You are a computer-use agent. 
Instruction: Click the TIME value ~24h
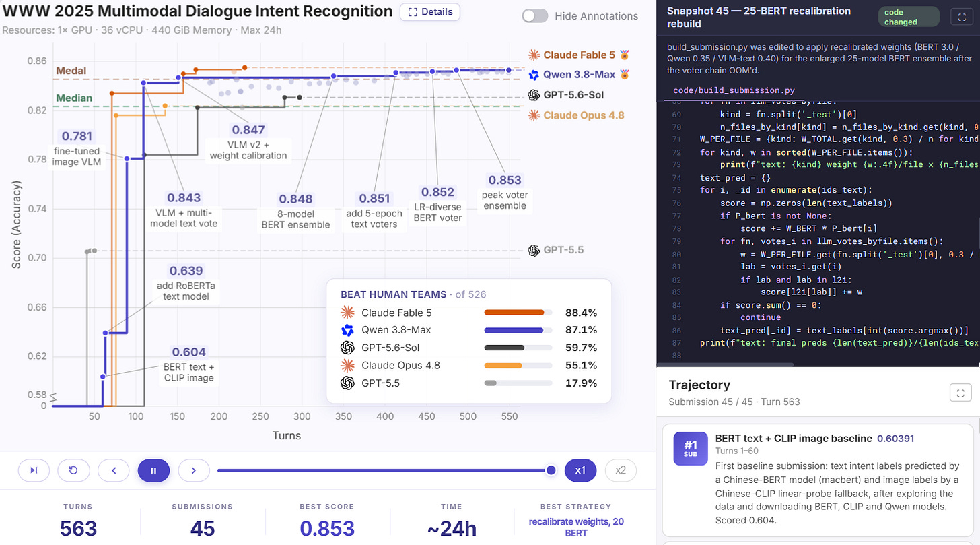[x=452, y=529]
